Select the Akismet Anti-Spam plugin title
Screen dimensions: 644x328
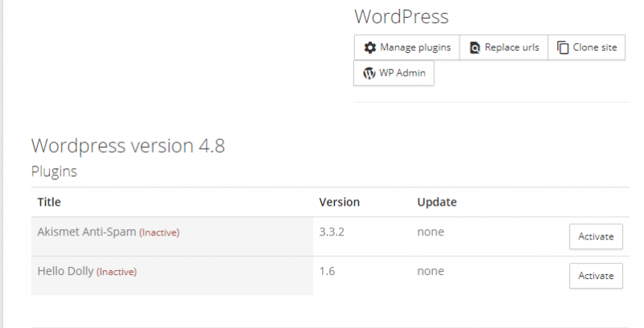point(87,232)
